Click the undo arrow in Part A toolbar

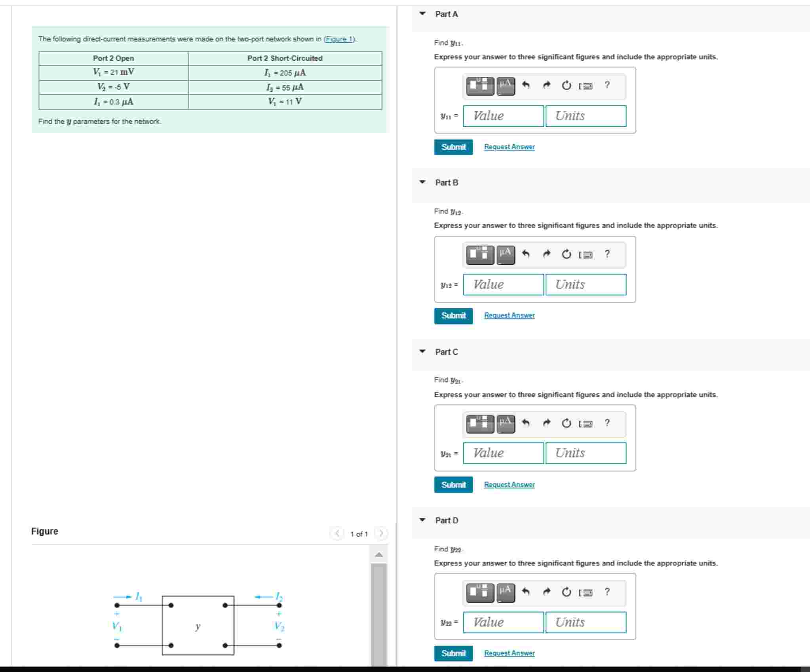(526, 85)
